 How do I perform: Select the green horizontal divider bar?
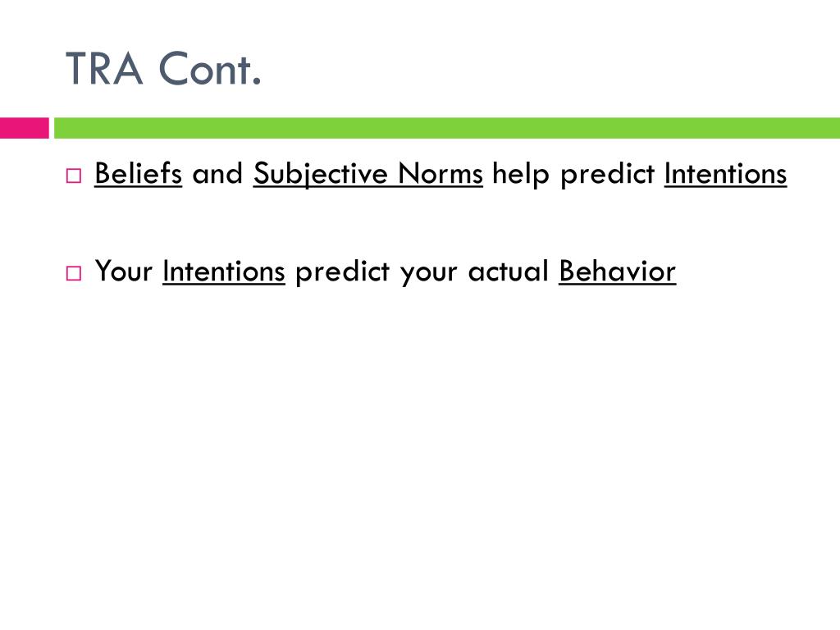(447, 128)
